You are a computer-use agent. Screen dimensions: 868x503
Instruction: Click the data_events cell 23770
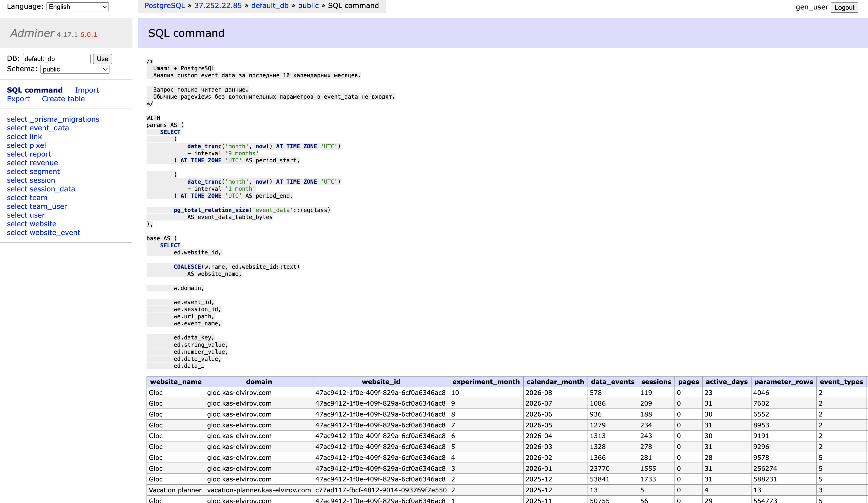click(x=613, y=469)
